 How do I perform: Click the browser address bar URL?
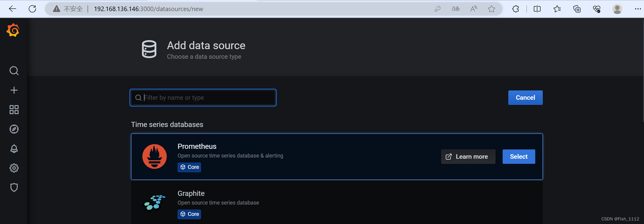pyautogui.click(x=149, y=9)
